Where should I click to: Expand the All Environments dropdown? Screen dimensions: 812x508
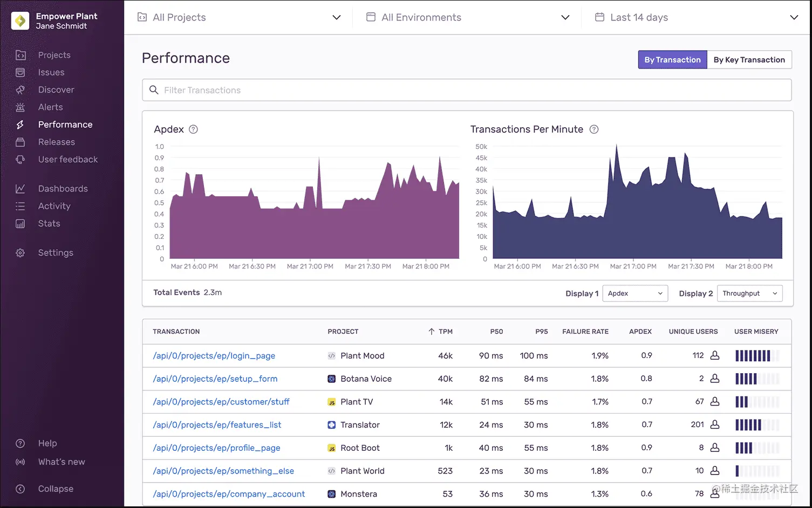tap(467, 17)
